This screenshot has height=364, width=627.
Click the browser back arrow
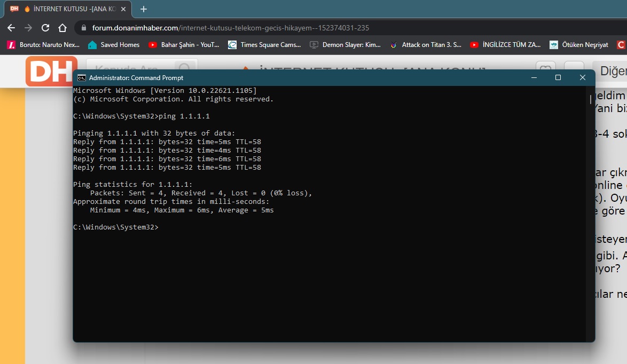click(x=11, y=28)
